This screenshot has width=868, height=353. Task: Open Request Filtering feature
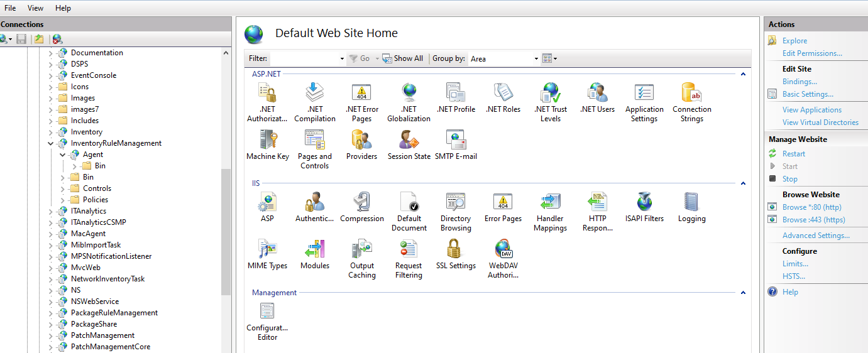pyautogui.click(x=409, y=259)
